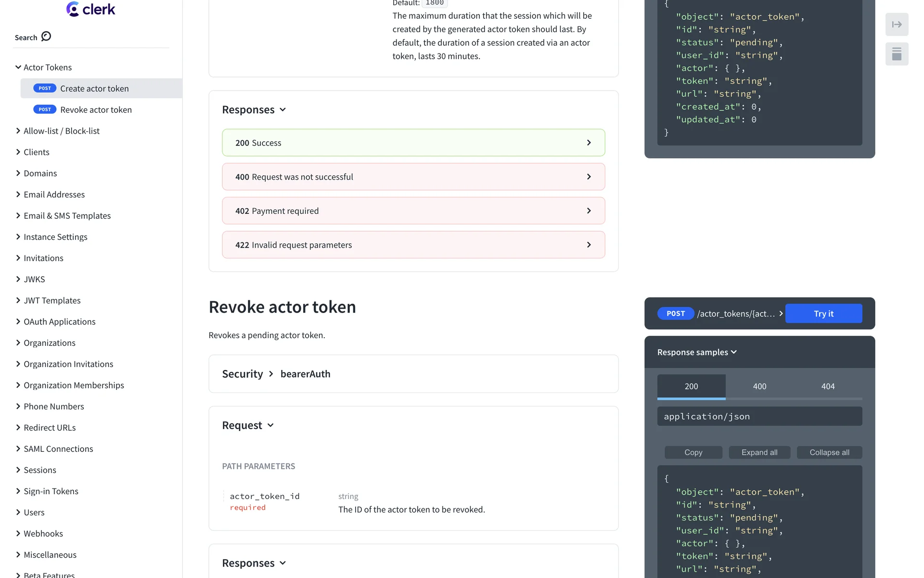Image resolution: width=924 pixels, height=578 pixels.
Task: Click the arrow on the 200 Success row
Action: tap(589, 143)
